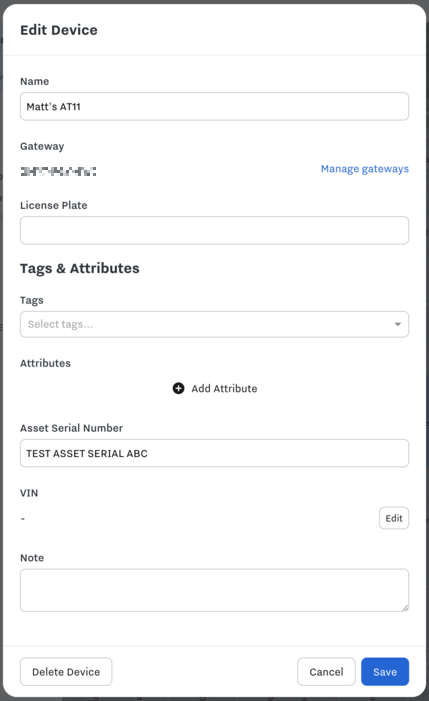
Task: Open the Manage gateways link
Action: (365, 169)
